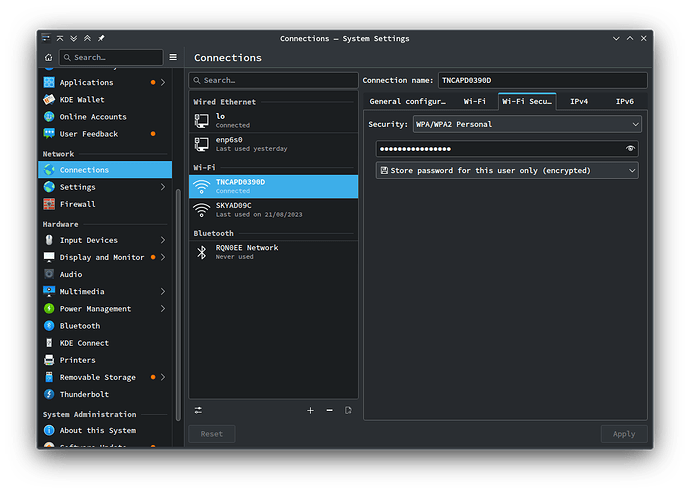Image resolution: width=690 pixels, height=492 pixels.
Task: Select the enp6s0 wired connection
Action: (274, 144)
